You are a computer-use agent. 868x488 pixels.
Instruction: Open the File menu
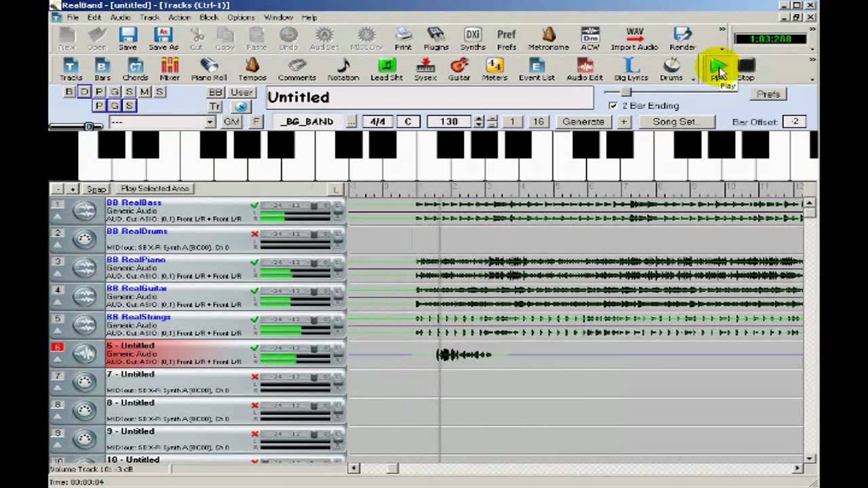(x=73, y=17)
